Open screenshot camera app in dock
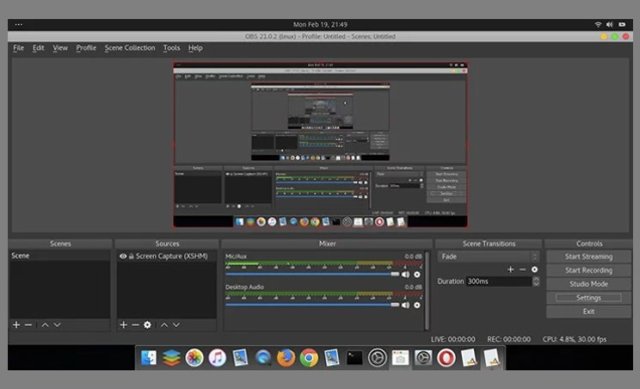 [x=400, y=358]
